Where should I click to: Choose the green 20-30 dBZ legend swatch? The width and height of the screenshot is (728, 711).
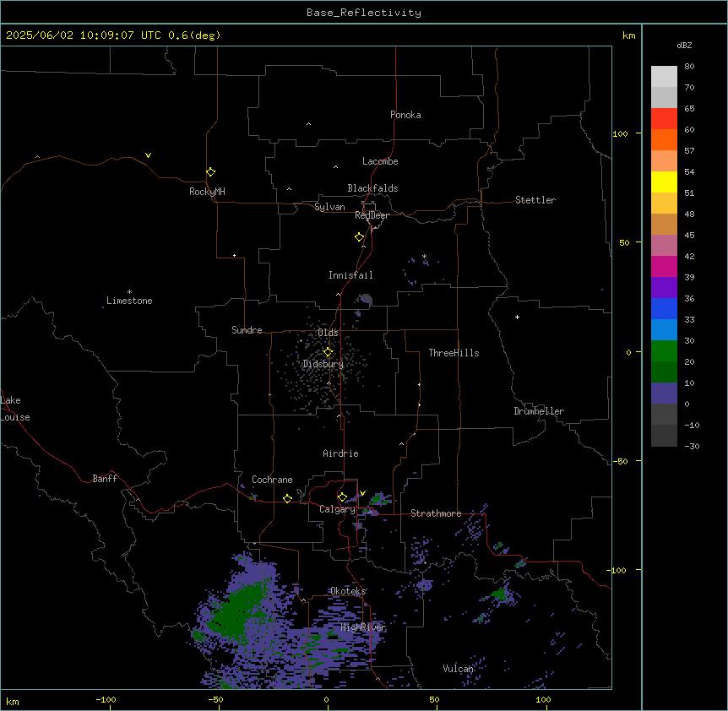pyautogui.click(x=664, y=351)
